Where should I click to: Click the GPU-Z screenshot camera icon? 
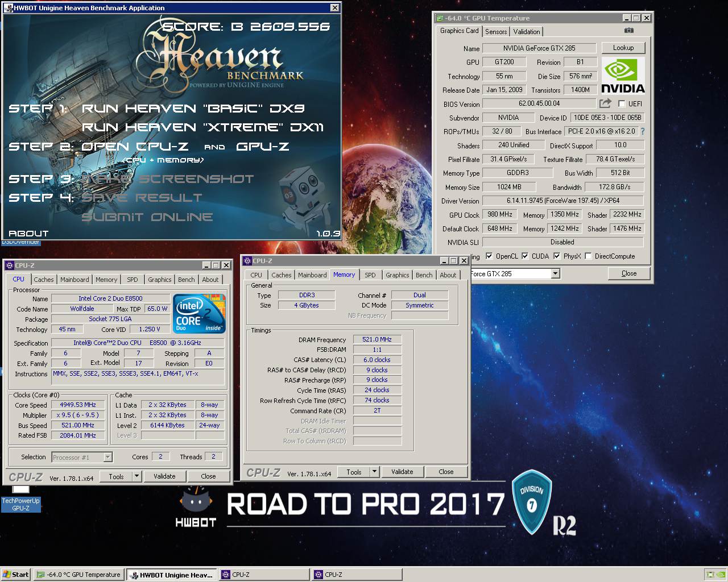point(628,31)
